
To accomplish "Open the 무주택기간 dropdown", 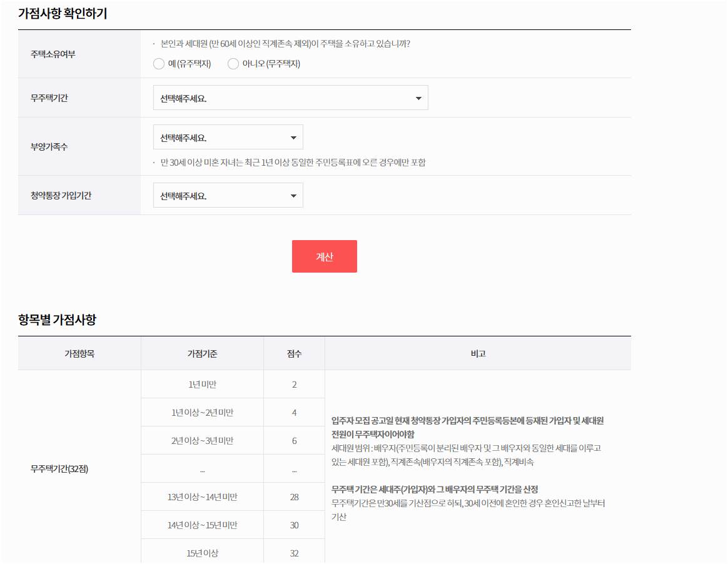I will pyautogui.click(x=291, y=98).
